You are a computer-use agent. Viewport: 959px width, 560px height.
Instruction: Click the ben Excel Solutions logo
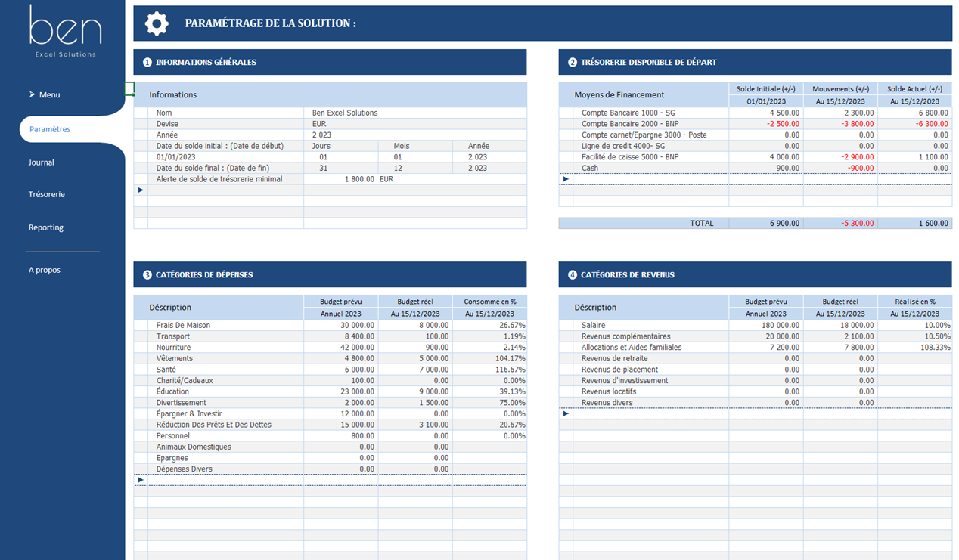pos(65,32)
